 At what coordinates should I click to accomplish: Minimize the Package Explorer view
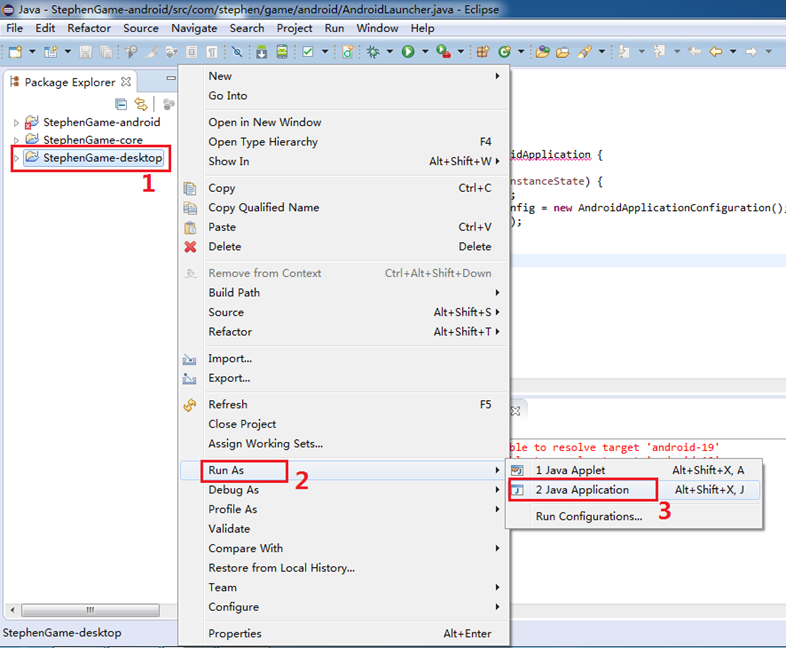click(x=171, y=78)
